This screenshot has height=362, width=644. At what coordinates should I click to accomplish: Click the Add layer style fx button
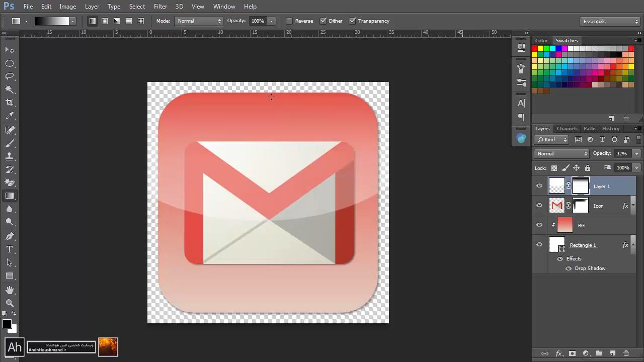[x=558, y=353]
